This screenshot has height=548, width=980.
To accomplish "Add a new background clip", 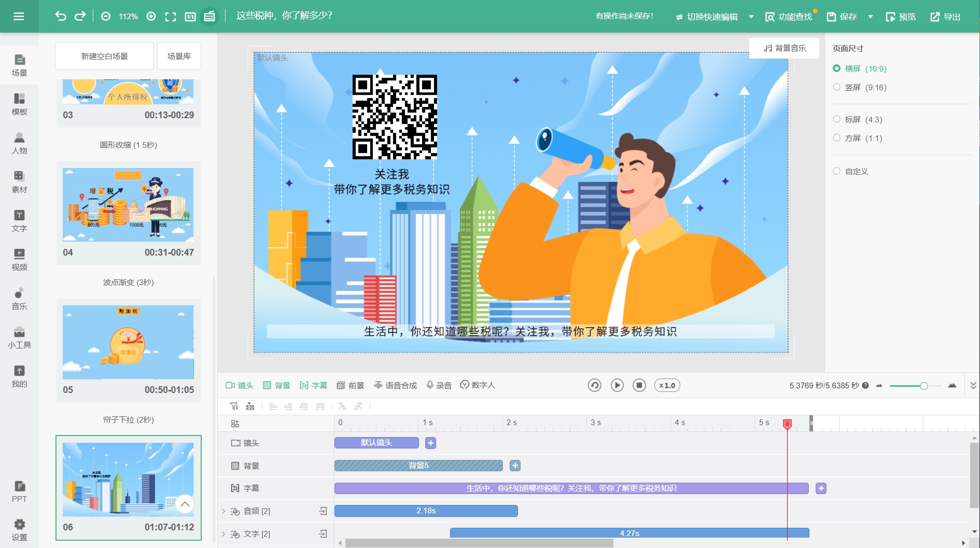I will [x=515, y=466].
